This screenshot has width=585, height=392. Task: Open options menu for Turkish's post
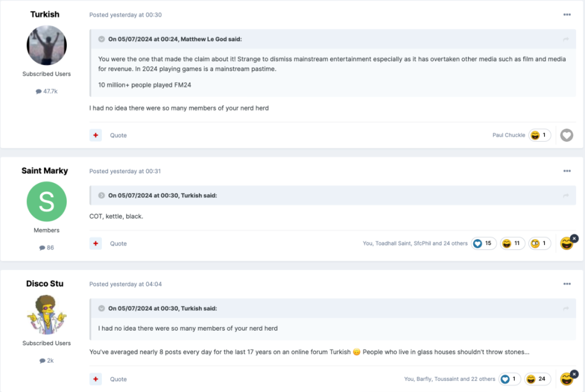(567, 15)
